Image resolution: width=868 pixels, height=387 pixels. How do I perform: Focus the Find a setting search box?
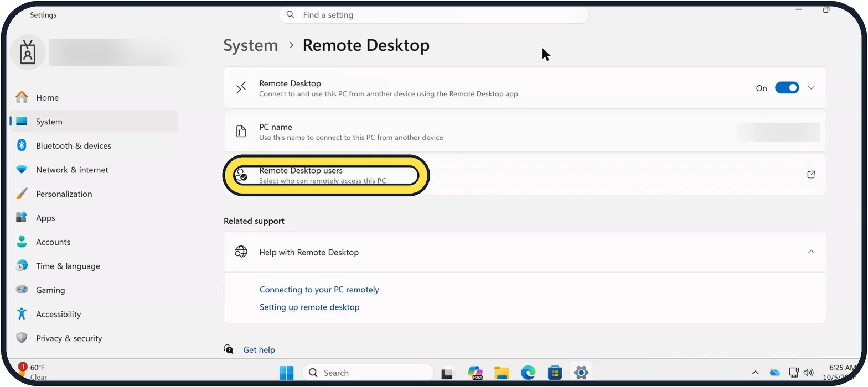(434, 15)
